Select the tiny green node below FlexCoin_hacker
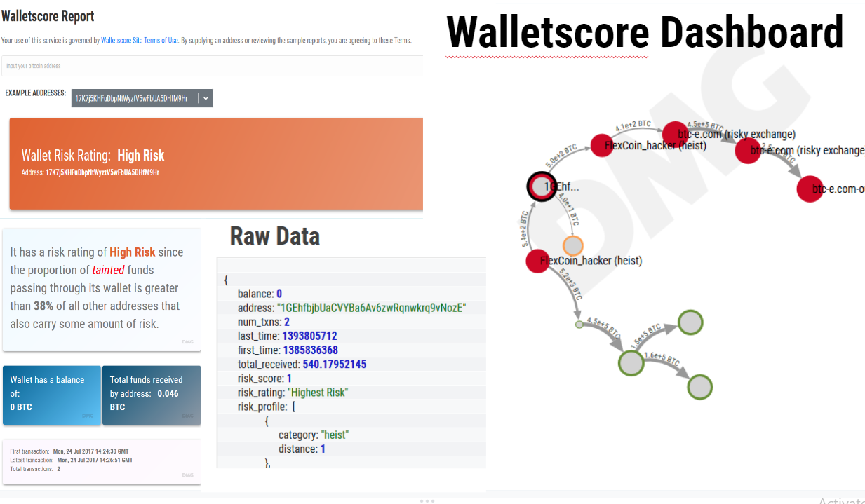The height and width of the screenshot is (504, 865). [579, 325]
